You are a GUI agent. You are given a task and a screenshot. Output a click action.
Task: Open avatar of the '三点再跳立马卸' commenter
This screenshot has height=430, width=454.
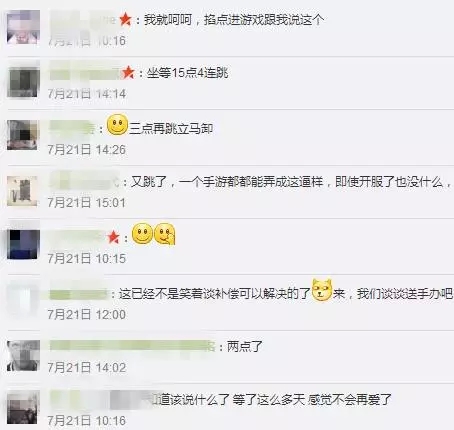pyautogui.click(x=23, y=135)
